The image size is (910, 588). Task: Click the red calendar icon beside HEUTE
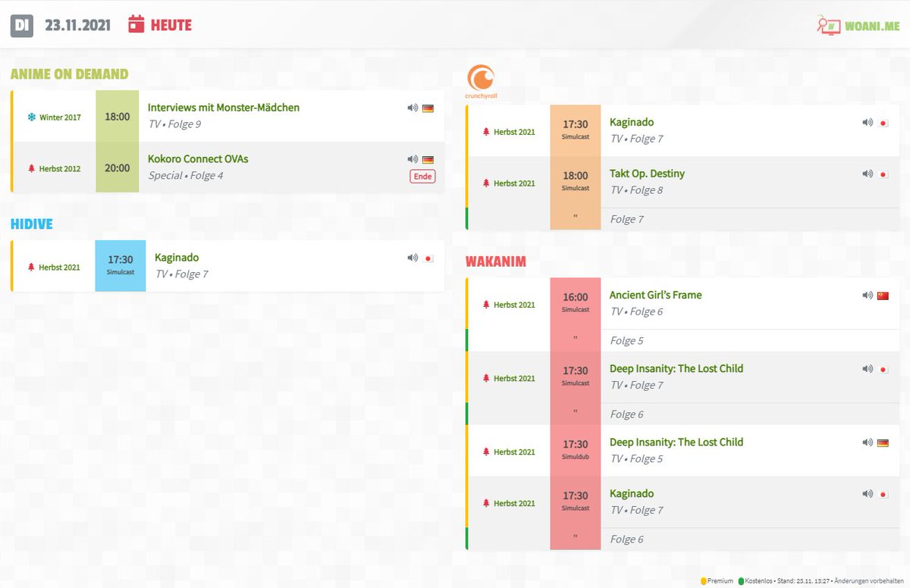(x=136, y=24)
